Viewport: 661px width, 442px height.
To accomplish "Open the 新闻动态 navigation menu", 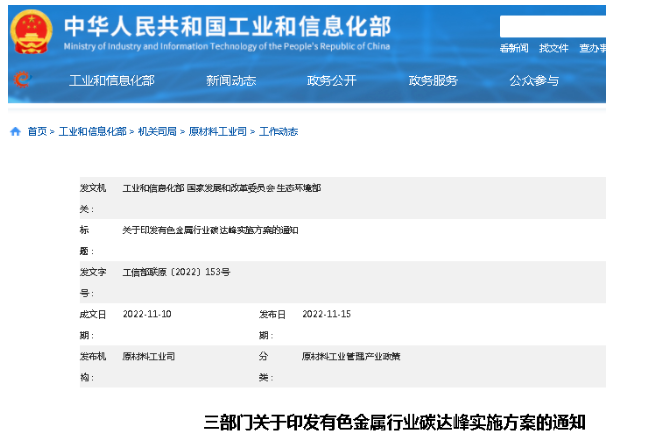I will [231, 81].
